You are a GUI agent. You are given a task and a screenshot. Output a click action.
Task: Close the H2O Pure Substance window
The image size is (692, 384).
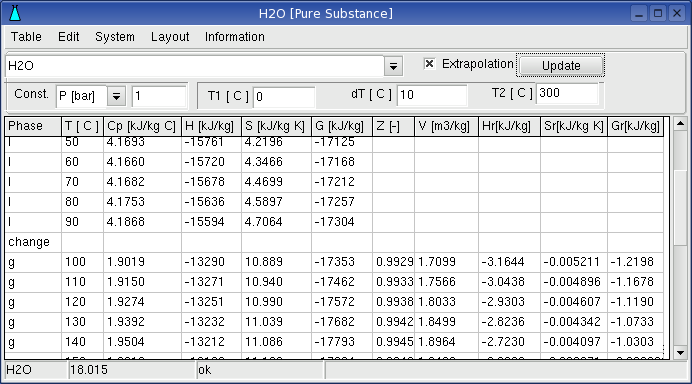point(677,13)
